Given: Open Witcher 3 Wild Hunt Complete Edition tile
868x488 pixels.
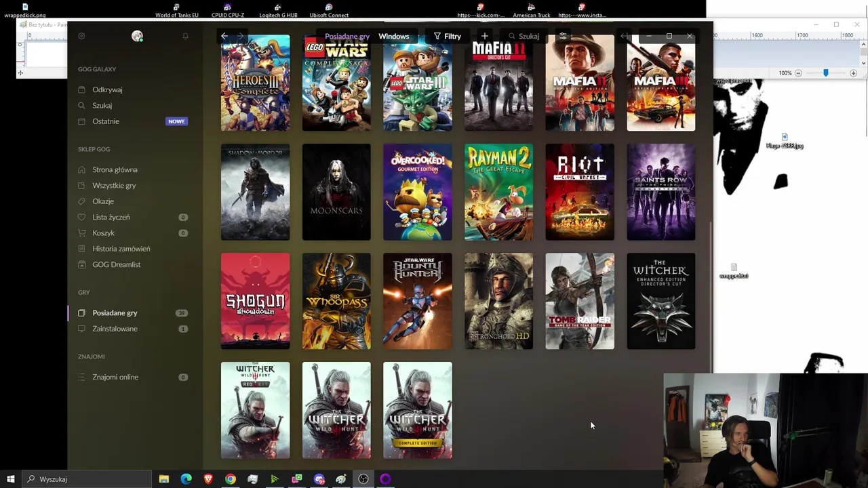Looking at the screenshot, I should [418, 410].
